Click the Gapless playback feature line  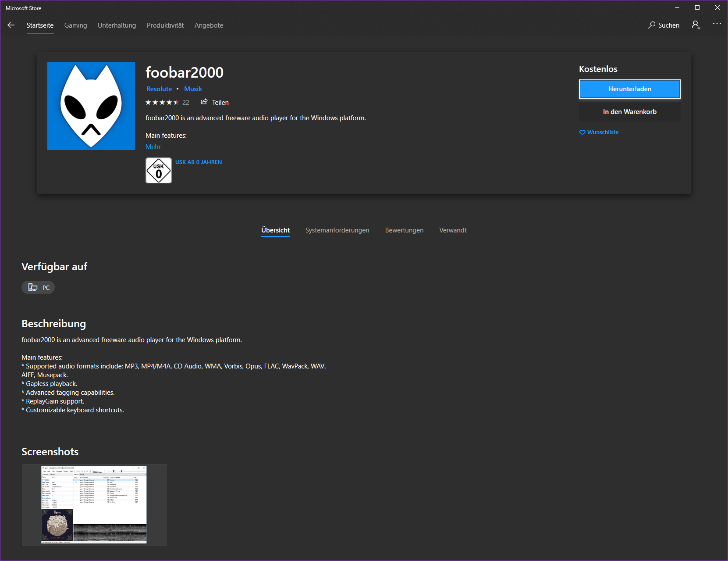pos(50,384)
